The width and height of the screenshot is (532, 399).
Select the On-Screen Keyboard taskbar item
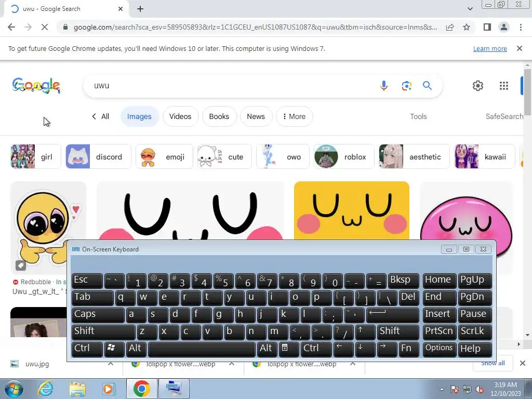[x=175, y=389]
